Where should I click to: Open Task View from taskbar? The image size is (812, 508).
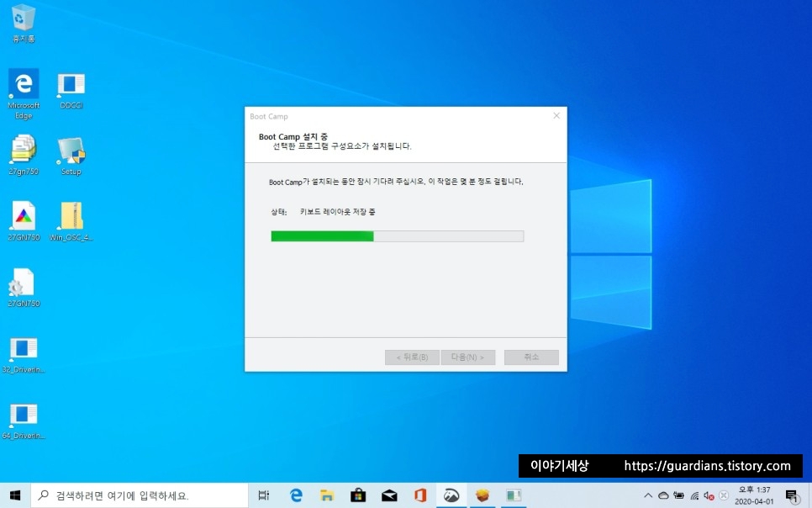(264, 495)
